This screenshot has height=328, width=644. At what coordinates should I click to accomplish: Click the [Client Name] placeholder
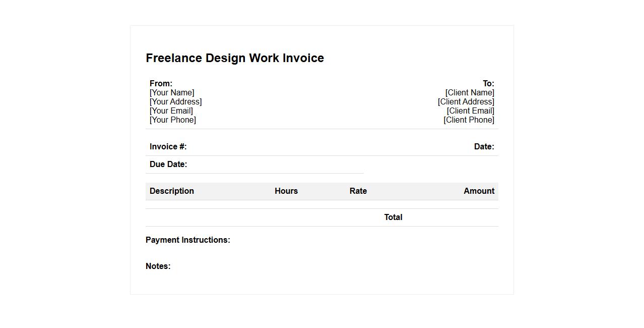[470, 93]
